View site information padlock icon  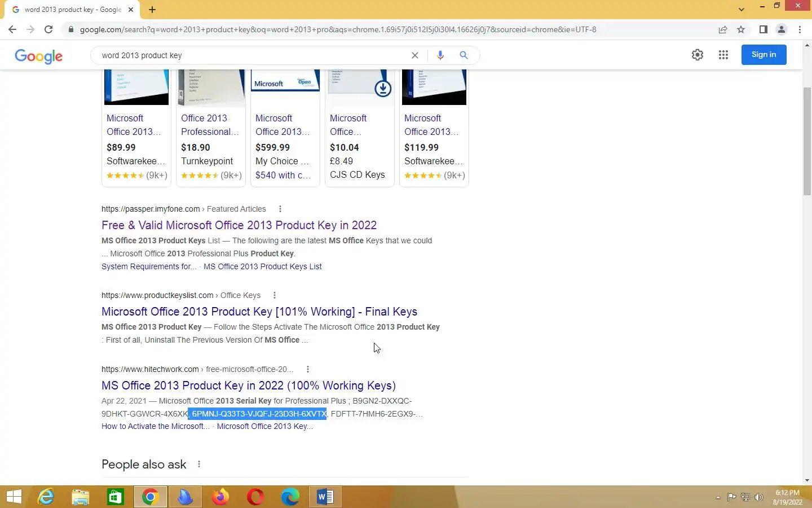pos(71,29)
